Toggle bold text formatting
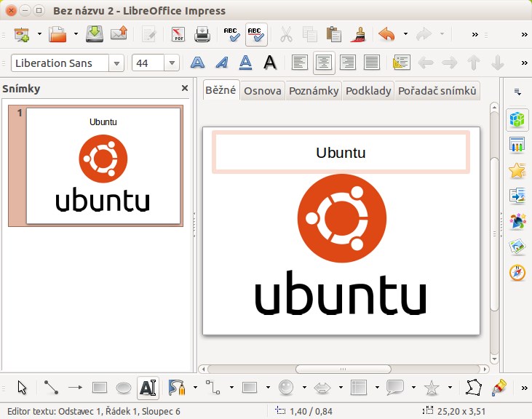Viewport: 532px width, 419px height. click(197, 63)
